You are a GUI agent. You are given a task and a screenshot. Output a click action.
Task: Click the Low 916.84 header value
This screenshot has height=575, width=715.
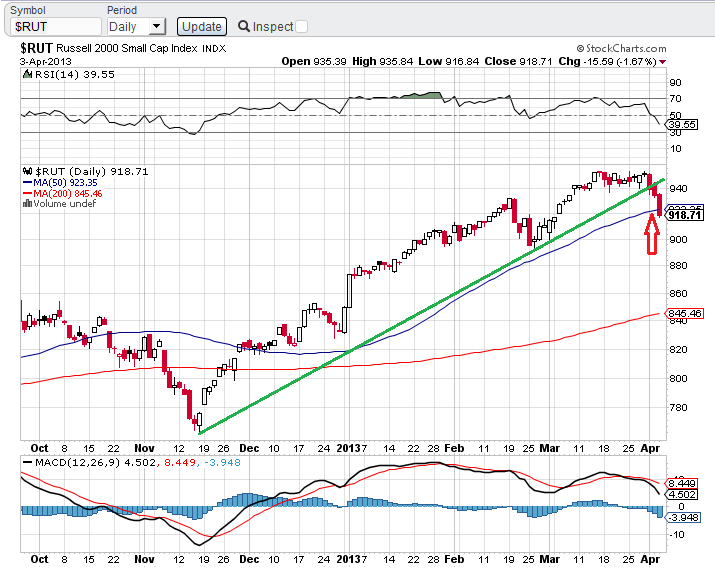(x=449, y=61)
